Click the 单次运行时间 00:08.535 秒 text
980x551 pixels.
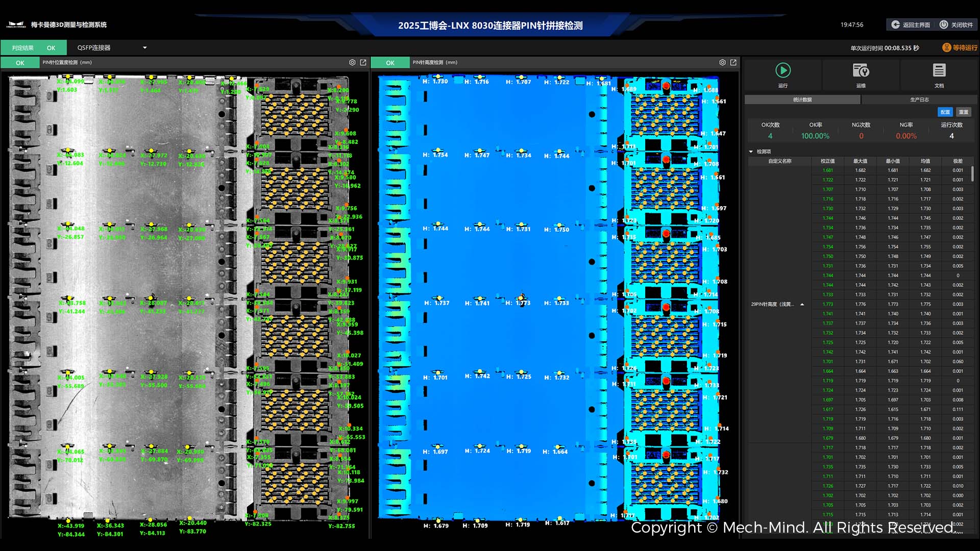[885, 48]
